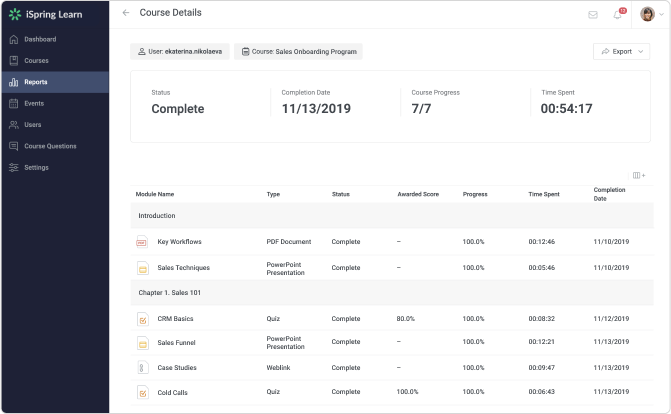Select Dashboard in the sidebar
The width and height of the screenshot is (671, 414).
click(55, 39)
